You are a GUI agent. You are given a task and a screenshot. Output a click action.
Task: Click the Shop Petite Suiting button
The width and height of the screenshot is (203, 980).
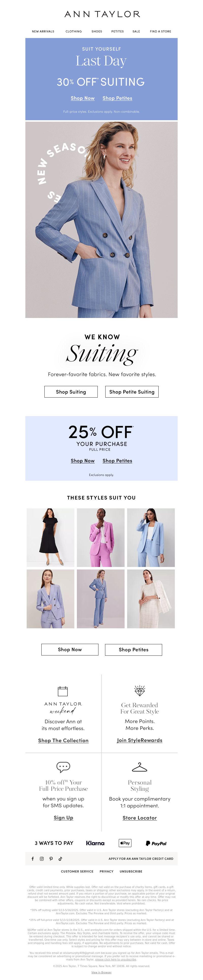(132, 392)
